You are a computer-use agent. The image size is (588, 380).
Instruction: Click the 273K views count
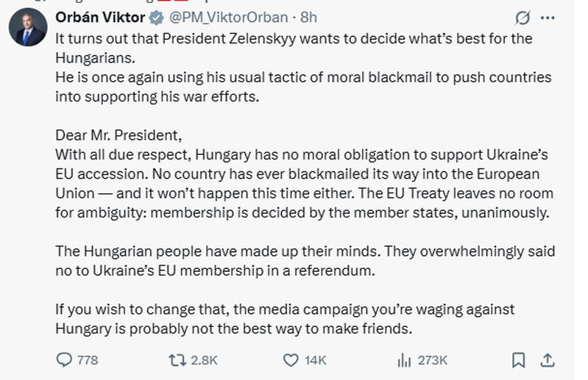coord(432,360)
